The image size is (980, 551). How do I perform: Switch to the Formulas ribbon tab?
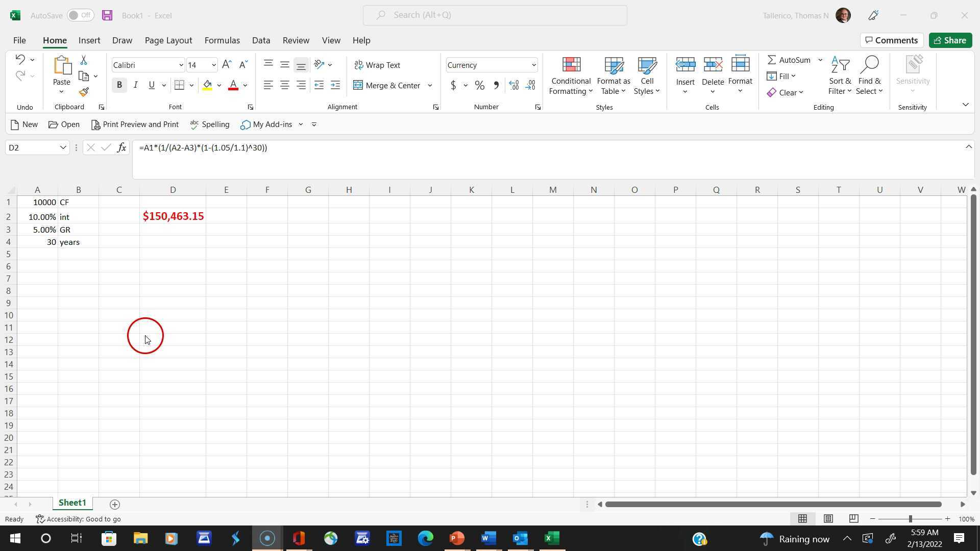coord(222,40)
